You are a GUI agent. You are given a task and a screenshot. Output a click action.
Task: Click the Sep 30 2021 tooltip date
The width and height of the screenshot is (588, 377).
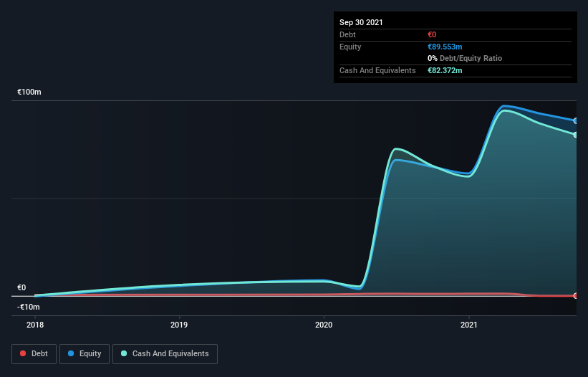361,22
